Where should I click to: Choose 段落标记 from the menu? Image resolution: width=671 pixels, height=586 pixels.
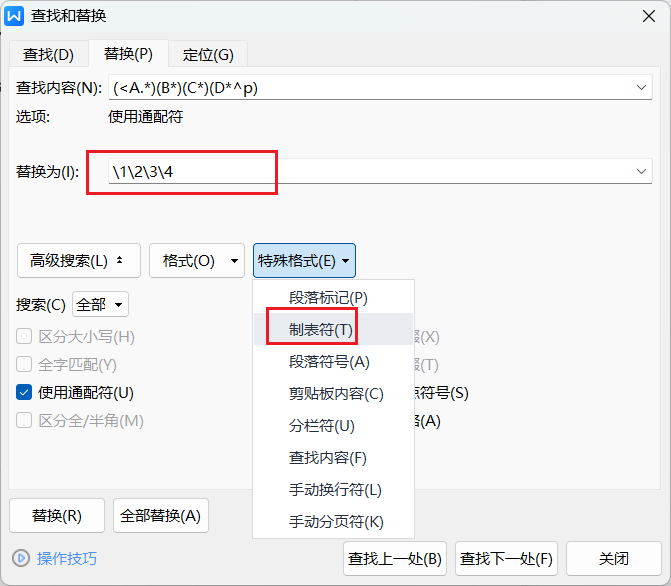[328, 297]
